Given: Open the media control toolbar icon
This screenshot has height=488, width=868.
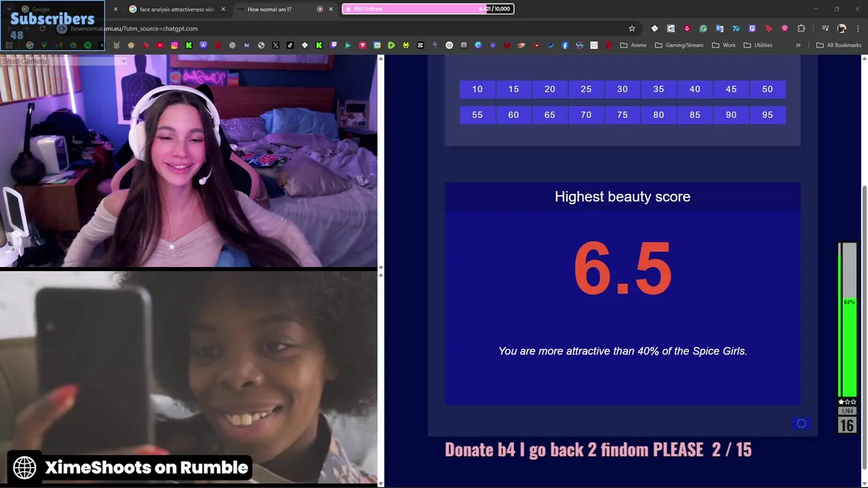Looking at the screenshot, I should 825,28.
